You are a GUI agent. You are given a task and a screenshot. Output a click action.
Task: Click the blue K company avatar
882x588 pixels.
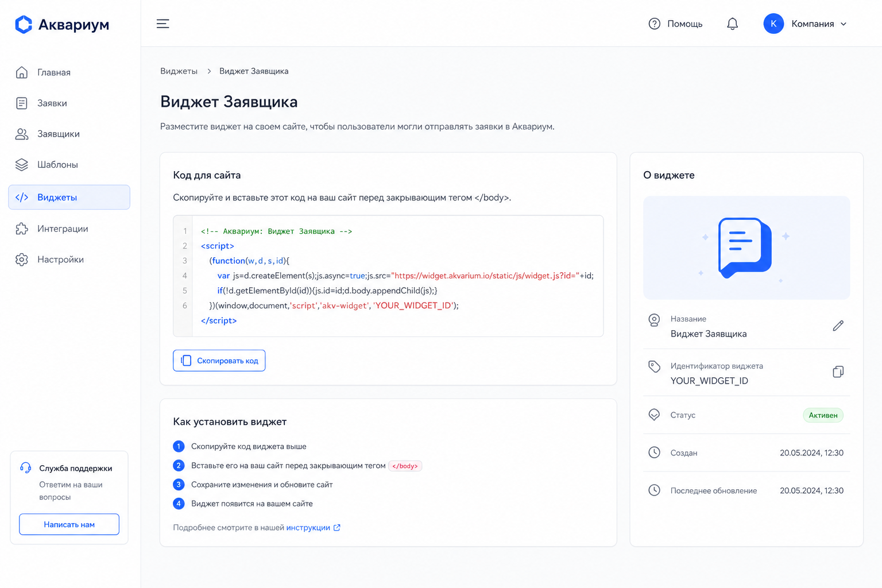773,24
